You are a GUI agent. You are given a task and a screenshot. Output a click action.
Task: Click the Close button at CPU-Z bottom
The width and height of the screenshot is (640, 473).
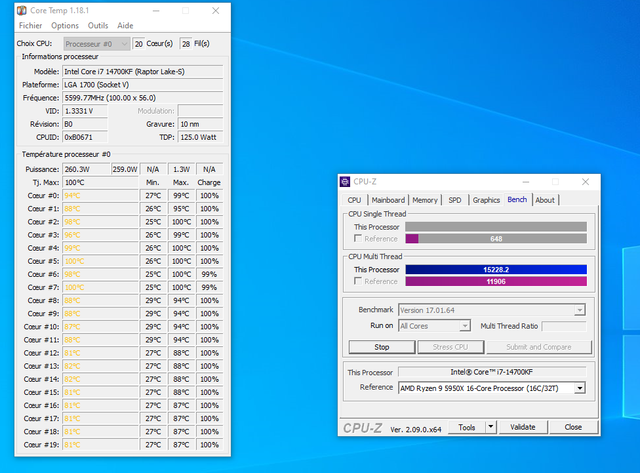573,427
